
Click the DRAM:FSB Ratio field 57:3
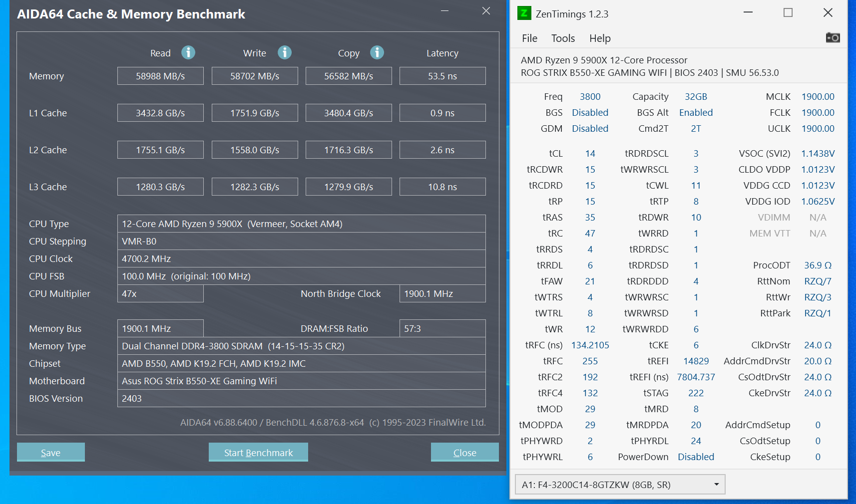[x=442, y=328]
